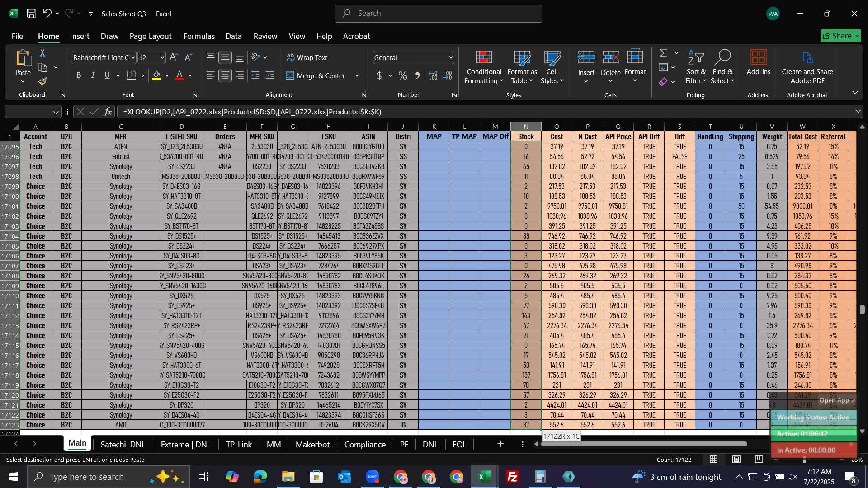The width and height of the screenshot is (868, 488).
Task: Toggle Top Align vertical alignment
Action: click(x=210, y=57)
